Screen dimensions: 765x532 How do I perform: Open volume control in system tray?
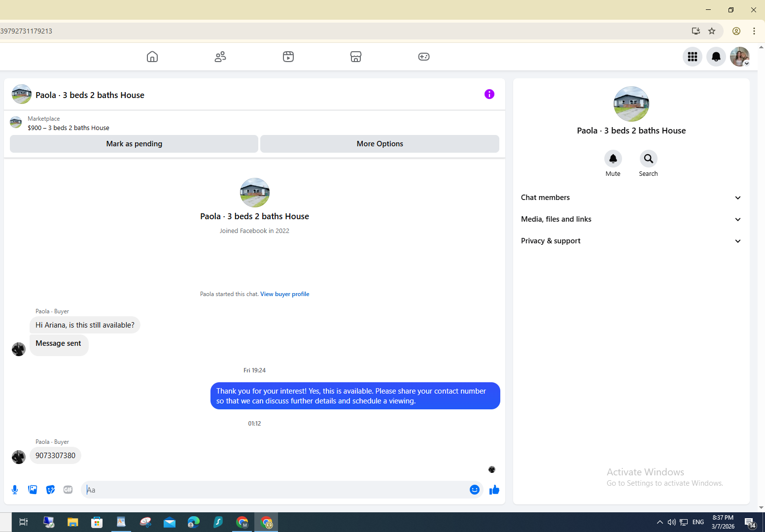point(671,522)
